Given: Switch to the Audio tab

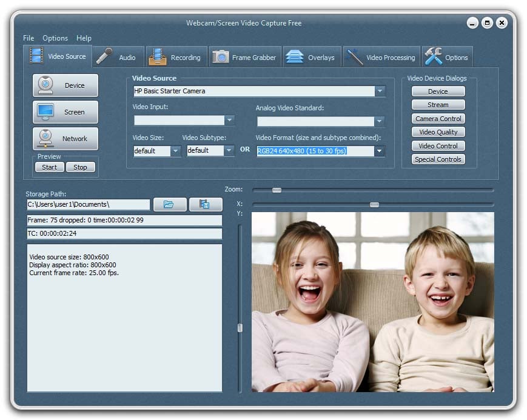Looking at the screenshot, I should [119, 58].
